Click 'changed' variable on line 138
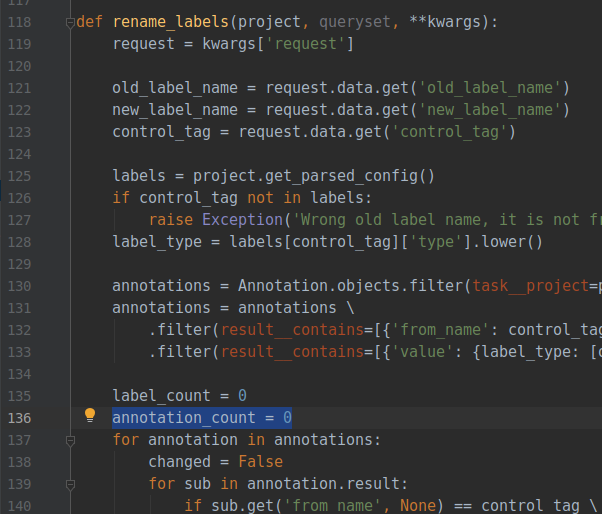 tap(180, 462)
